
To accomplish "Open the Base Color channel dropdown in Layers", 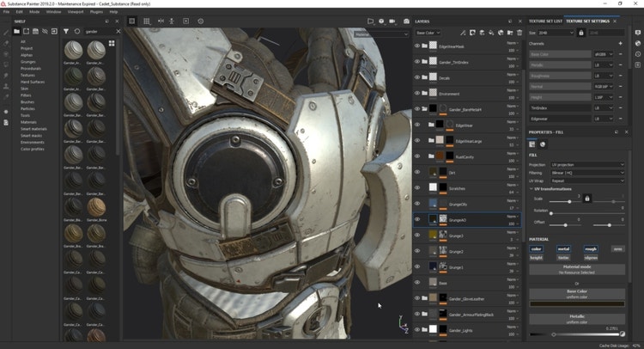I will pyautogui.click(x=427, y=33).
